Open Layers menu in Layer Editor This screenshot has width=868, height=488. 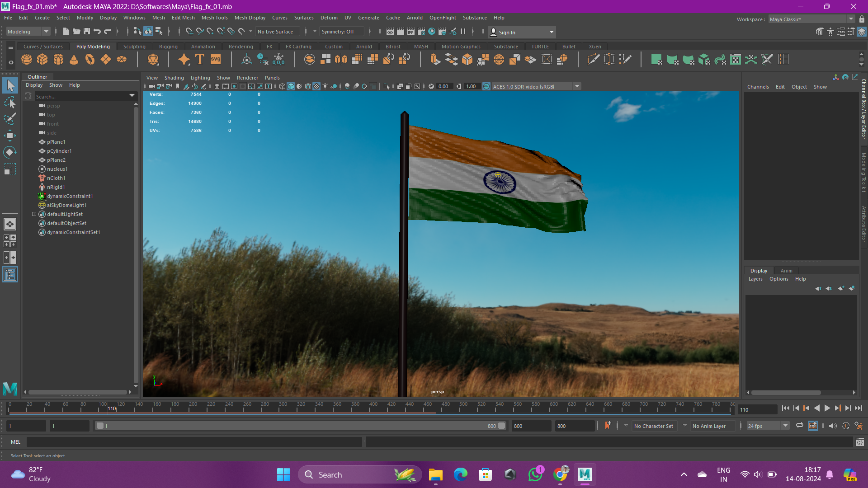pos(755,279)
